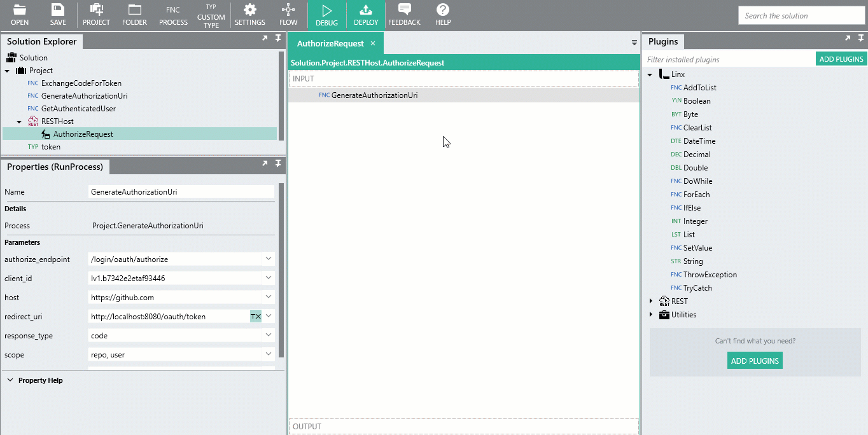
Task: Click the Deploy toolbar icon
Action: tap(366, 11)
